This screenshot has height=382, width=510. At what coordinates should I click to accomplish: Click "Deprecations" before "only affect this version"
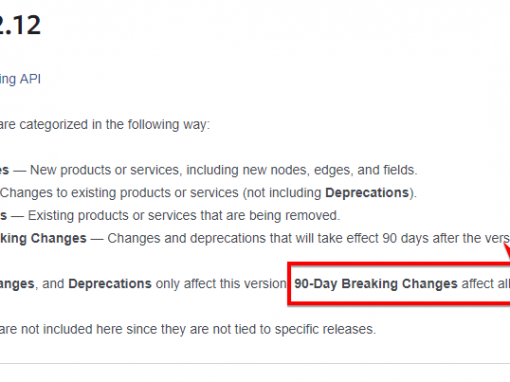tap(110, 284)
